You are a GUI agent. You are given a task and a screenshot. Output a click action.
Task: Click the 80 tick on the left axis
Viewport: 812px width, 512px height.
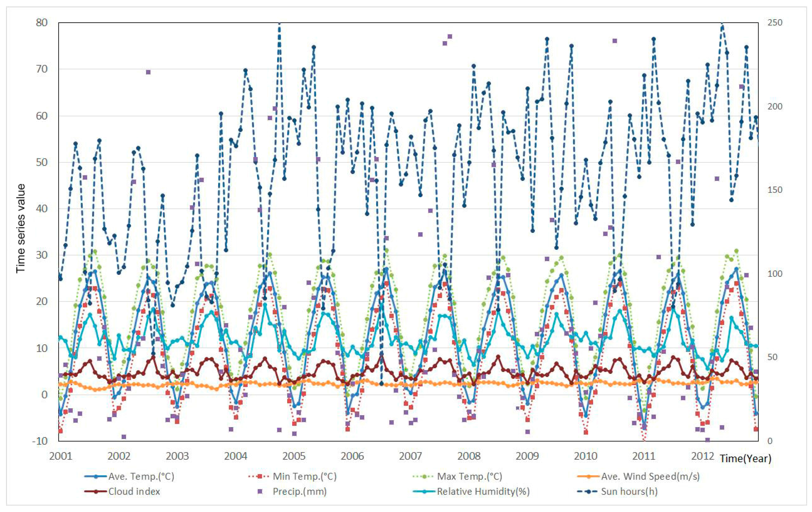(42, 23)
